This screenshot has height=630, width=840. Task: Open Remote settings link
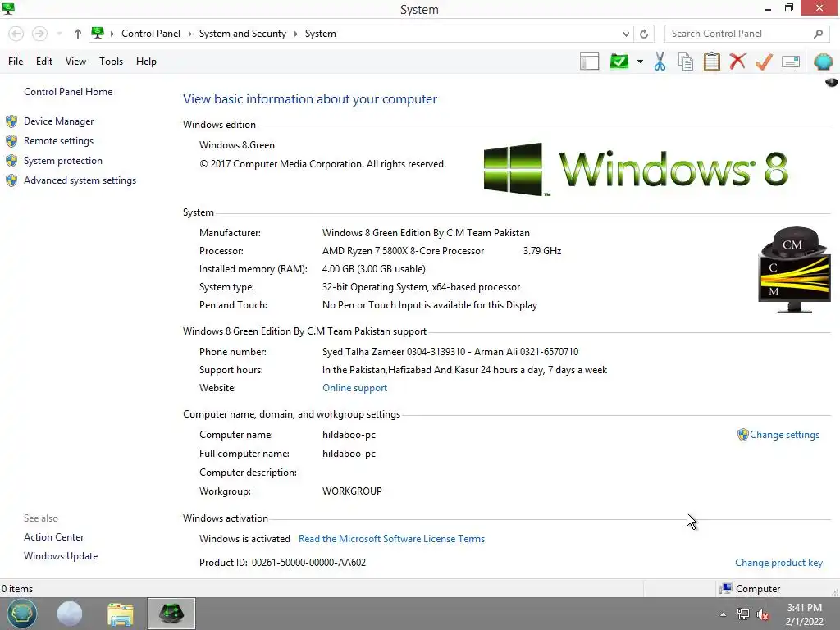(x=58, y=141)
